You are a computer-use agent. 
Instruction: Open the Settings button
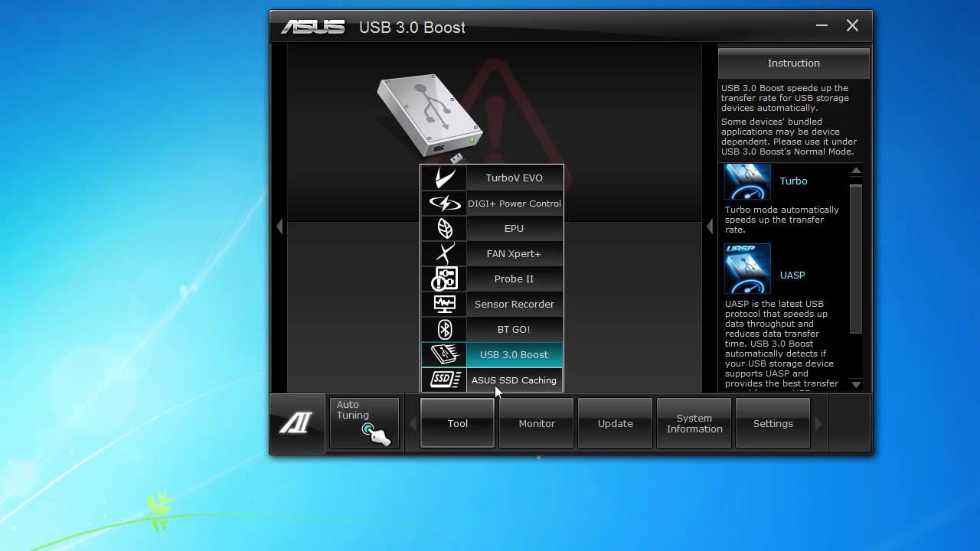click(773, 423)
